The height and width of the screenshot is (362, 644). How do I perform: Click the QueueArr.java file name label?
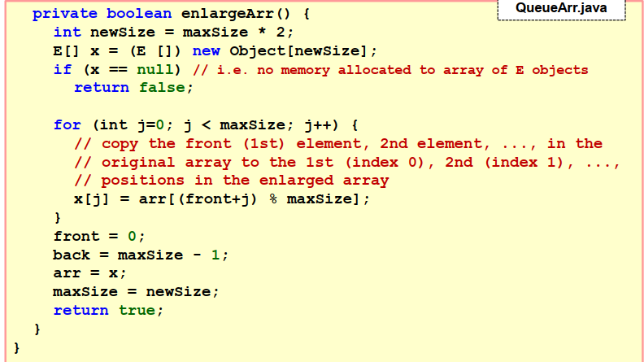[561, 8]
